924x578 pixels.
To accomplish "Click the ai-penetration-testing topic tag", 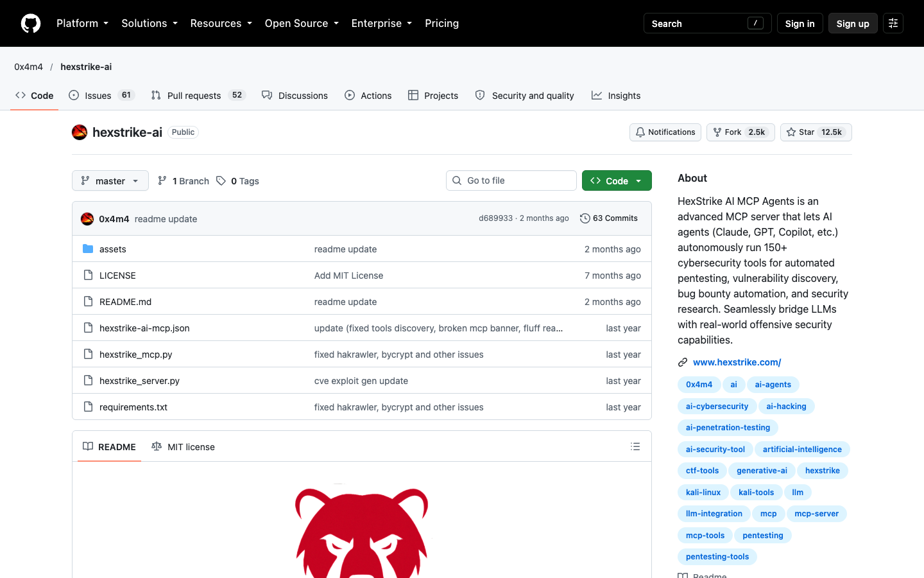I will pos(728,428).
